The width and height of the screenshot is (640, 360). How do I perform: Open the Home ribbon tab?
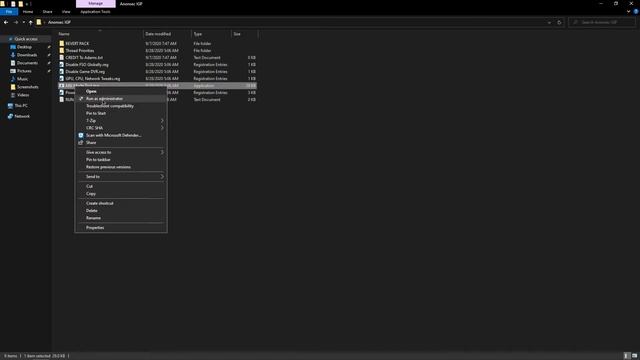28,12
